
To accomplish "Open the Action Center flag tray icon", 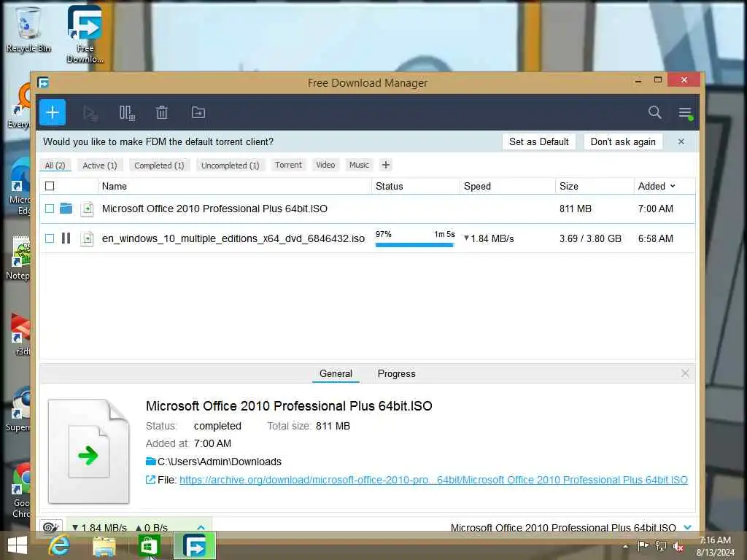I will click(643, 546).
